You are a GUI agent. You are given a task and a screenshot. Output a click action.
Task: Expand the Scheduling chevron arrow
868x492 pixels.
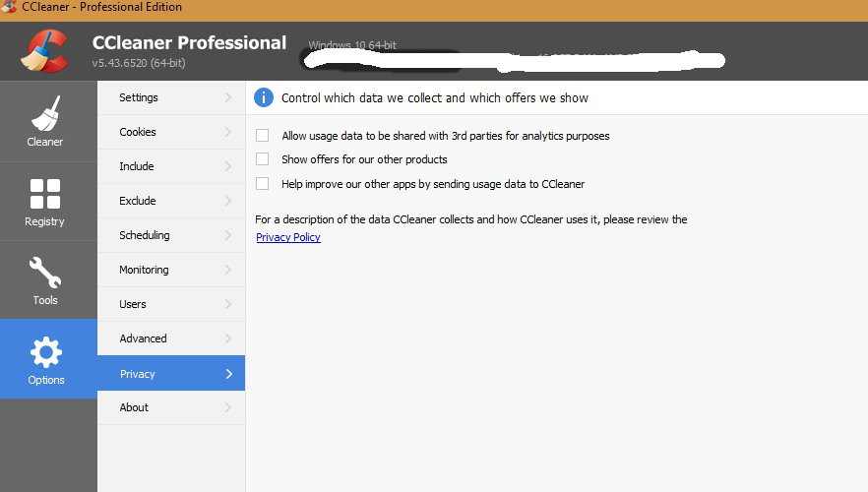coord(228,235)
